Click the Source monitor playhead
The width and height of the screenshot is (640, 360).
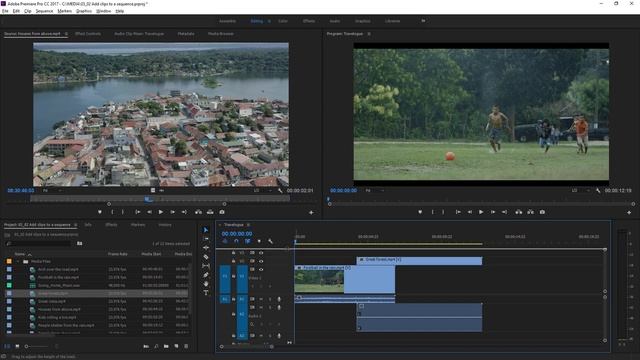[x=148, y=199]
